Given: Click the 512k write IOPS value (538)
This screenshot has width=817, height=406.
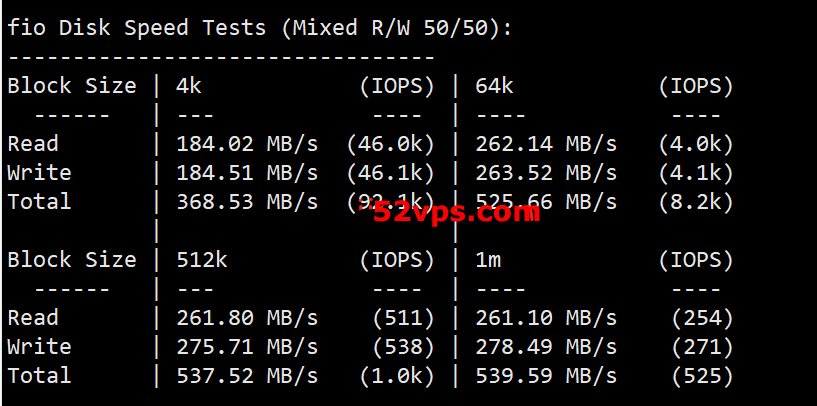Looking at the screenshot, I should (x=404, y=347).
